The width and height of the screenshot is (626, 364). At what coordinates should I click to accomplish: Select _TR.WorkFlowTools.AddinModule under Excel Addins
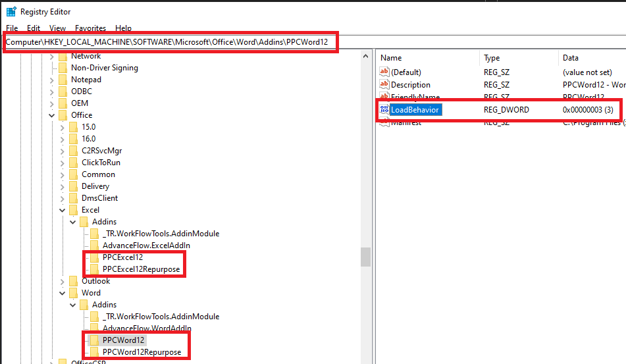click(x=161, y=234)
